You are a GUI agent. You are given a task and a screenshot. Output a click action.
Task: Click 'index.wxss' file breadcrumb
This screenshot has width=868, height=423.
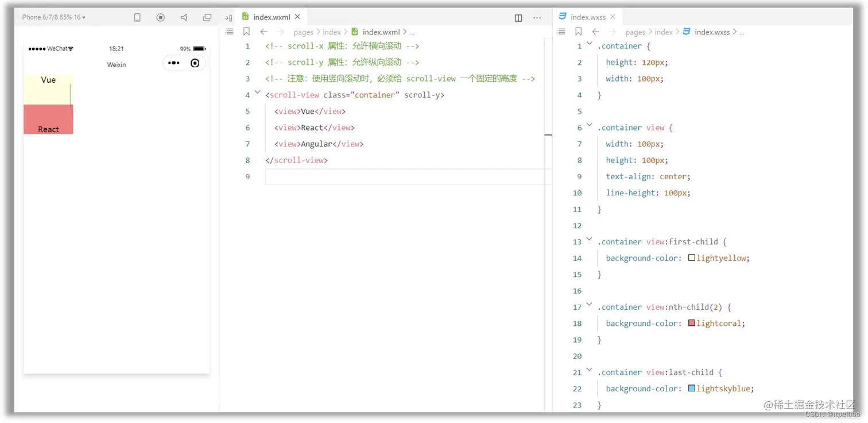[712, 32]
